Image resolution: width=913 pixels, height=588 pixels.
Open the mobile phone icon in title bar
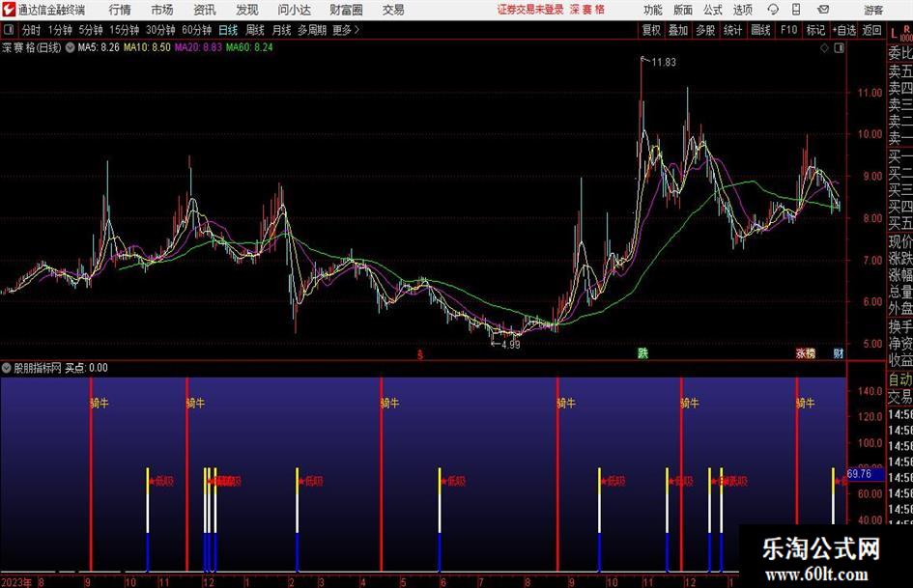[x=796, y=10]
